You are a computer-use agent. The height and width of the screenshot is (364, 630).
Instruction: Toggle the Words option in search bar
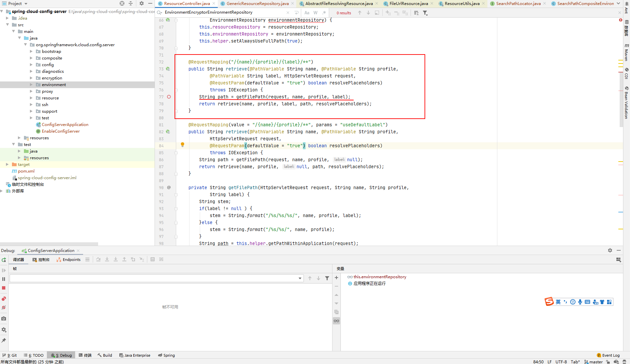tap(315, 13)
